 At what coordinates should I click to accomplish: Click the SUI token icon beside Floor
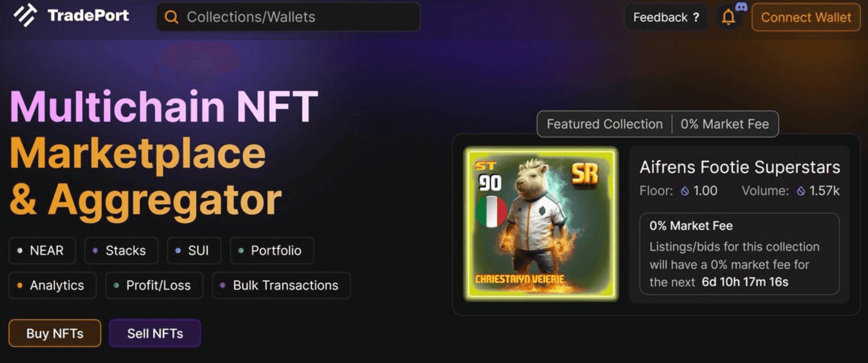coord(685,191)
